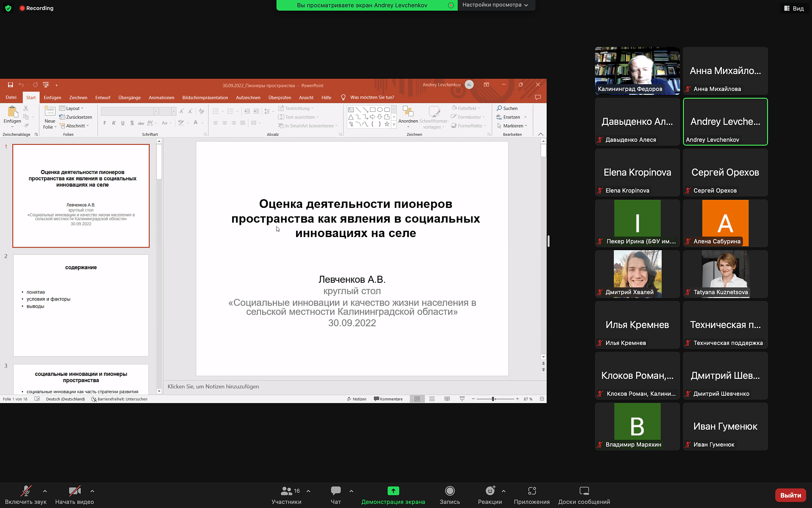The image size is (812, 508).
Task: Open the Настройки просмотра dropdown
Action: 495,5
